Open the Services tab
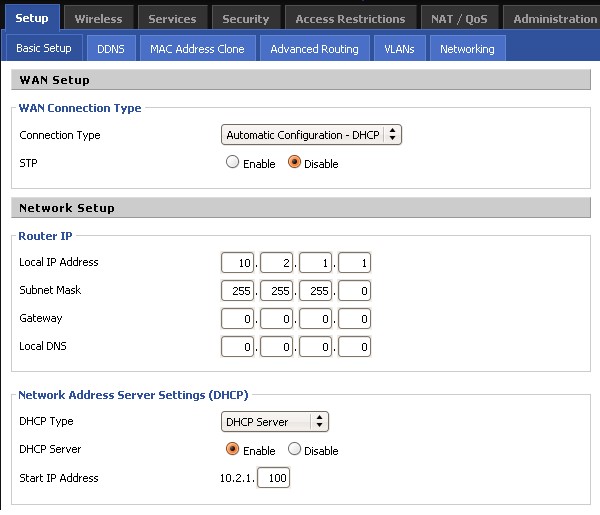 pos(172,19)
